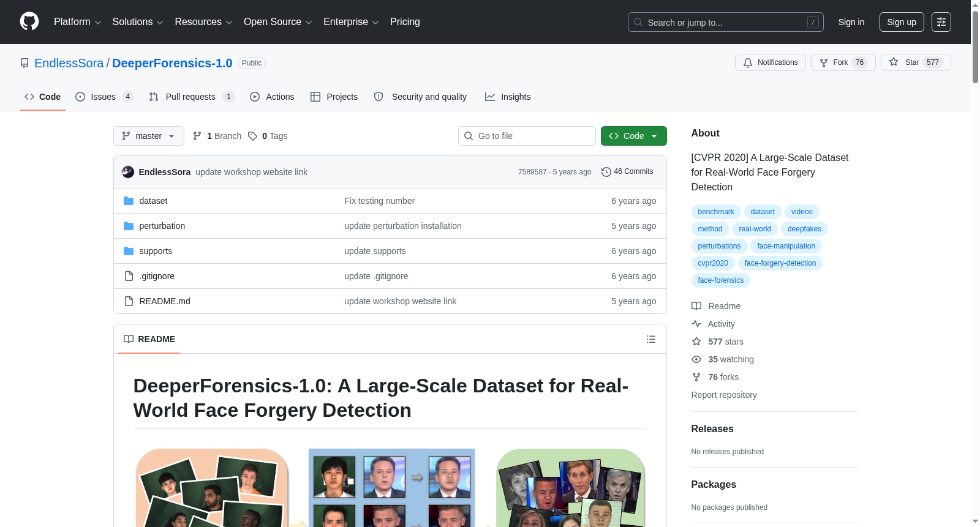Switch to the Pull requests tab
This screenshot has width=980, height=527.
[192, 97]
